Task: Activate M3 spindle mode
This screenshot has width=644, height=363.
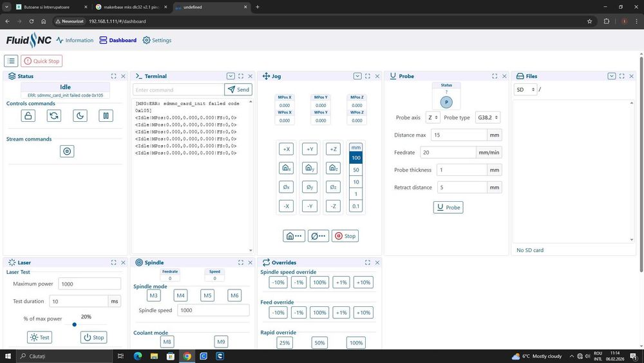Action: 154,295
